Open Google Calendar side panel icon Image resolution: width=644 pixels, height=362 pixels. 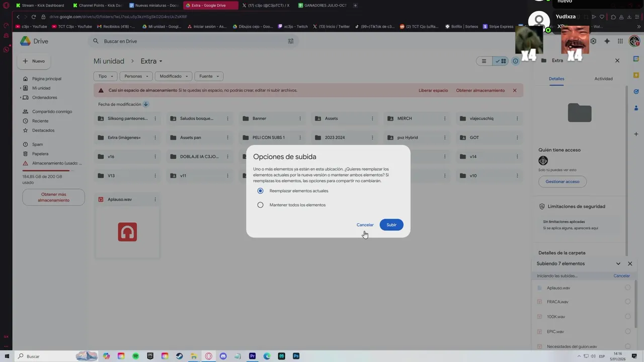click(636, 59)
